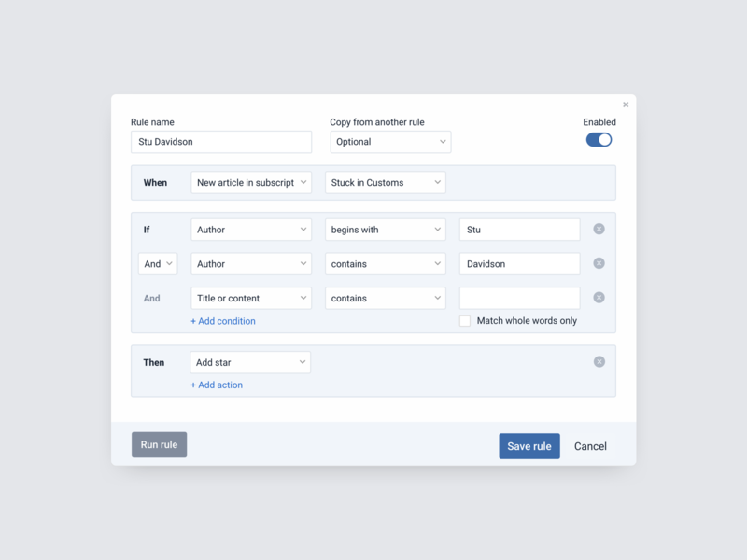747x560 pixels.
Task: Save the rule with "Save rule" button
Action: pyautogui.click(x=529, y=445)
